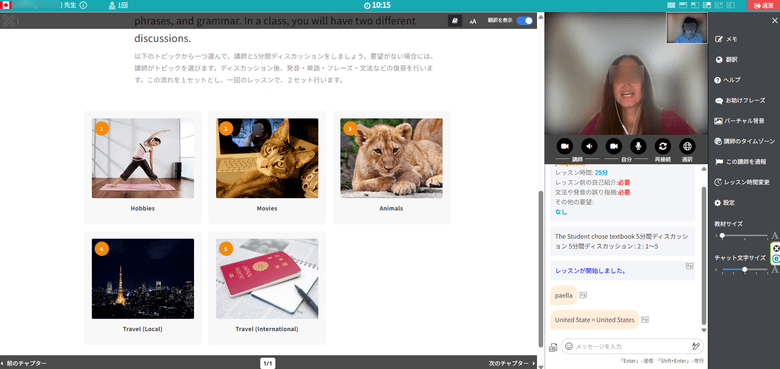
Task: Click the floating widget close (x) icon
Action: click(776, 249)
